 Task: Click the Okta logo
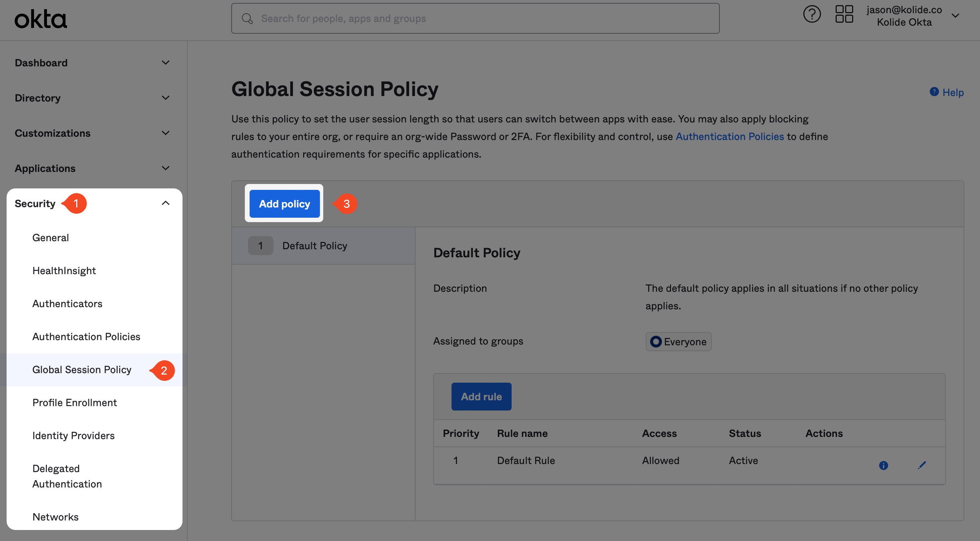pos(41,19)
